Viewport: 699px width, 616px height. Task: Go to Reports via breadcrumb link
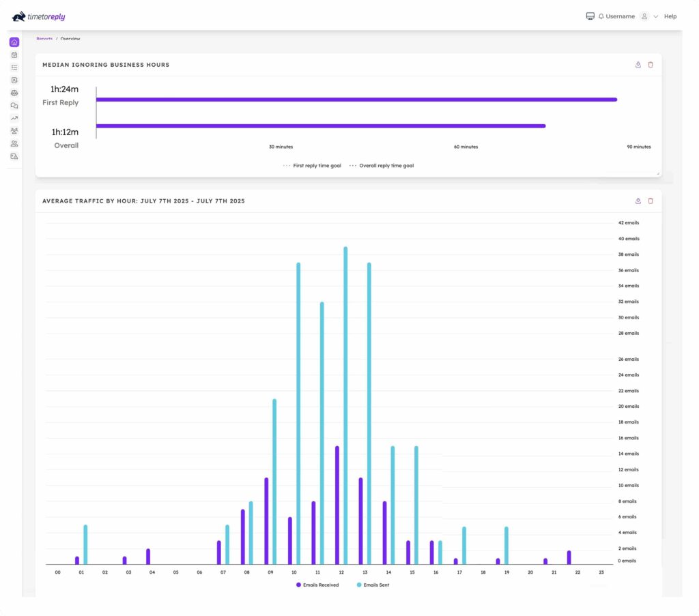[x=44, y=39]
